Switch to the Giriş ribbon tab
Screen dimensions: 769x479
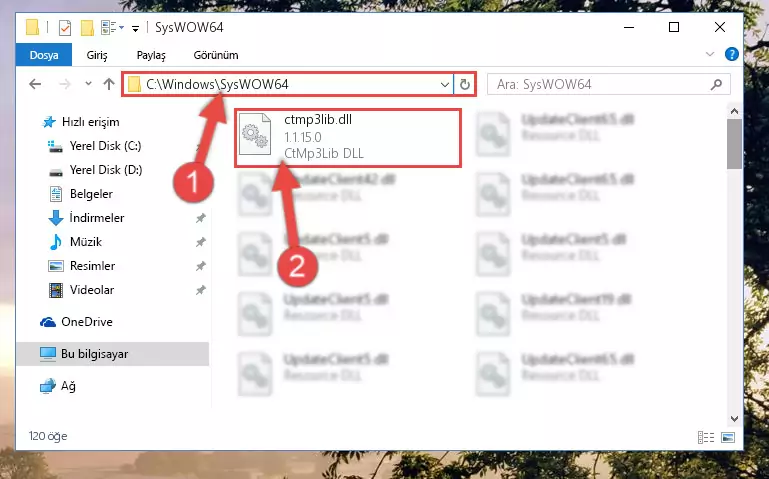point(97,55)
